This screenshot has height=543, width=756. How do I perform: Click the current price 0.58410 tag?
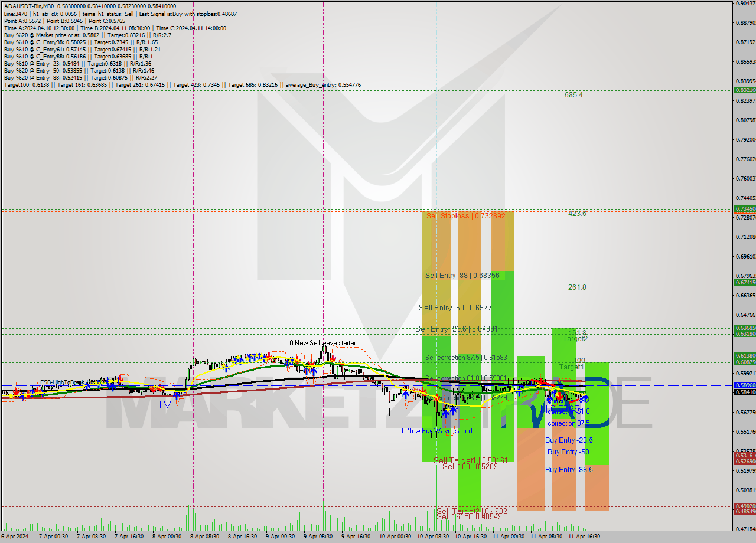pyautogui.click(x=744, y=392)
